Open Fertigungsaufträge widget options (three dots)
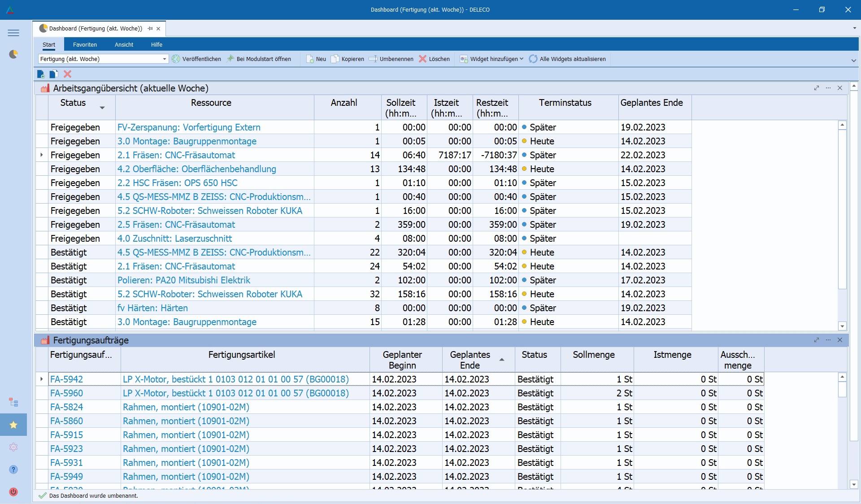 point(828,340)
